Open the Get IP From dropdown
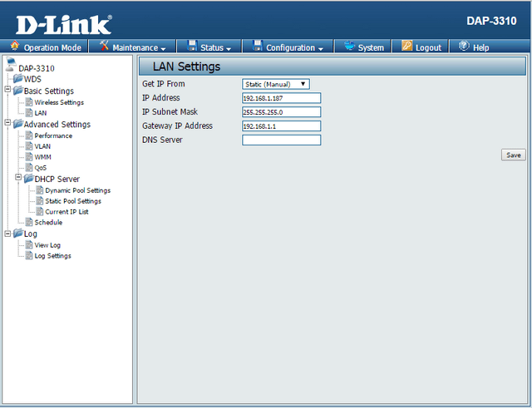Viewport: 532px width, 408px height. pyautogui.click(x=276, y=84)
